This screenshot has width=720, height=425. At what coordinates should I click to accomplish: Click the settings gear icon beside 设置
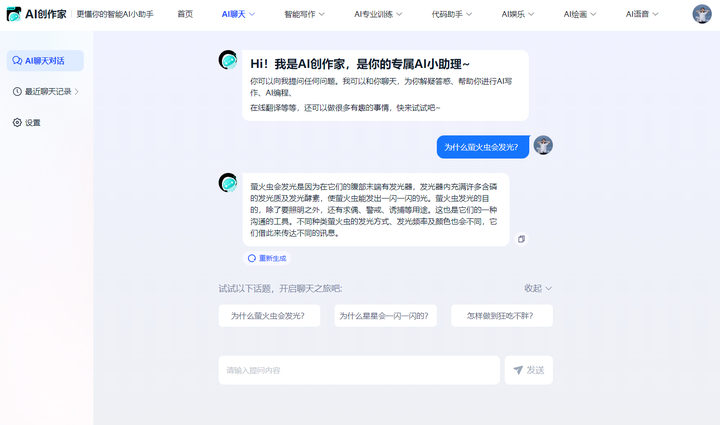(x=17, y=123)
